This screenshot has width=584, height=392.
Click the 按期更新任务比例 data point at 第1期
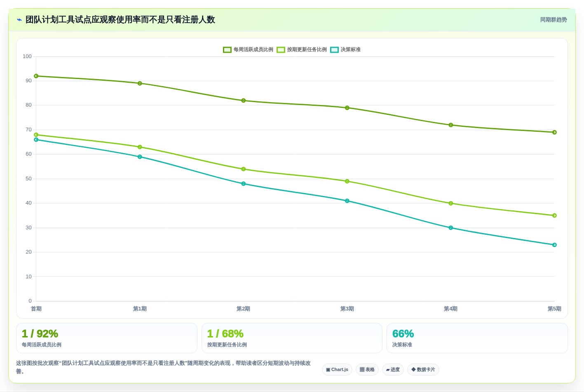[x=140, y=147]
